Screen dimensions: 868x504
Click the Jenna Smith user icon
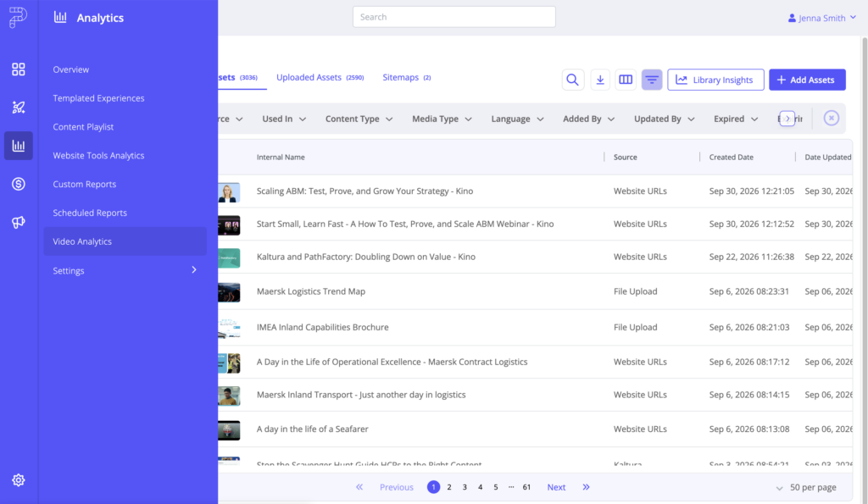[x=792, y=18]
